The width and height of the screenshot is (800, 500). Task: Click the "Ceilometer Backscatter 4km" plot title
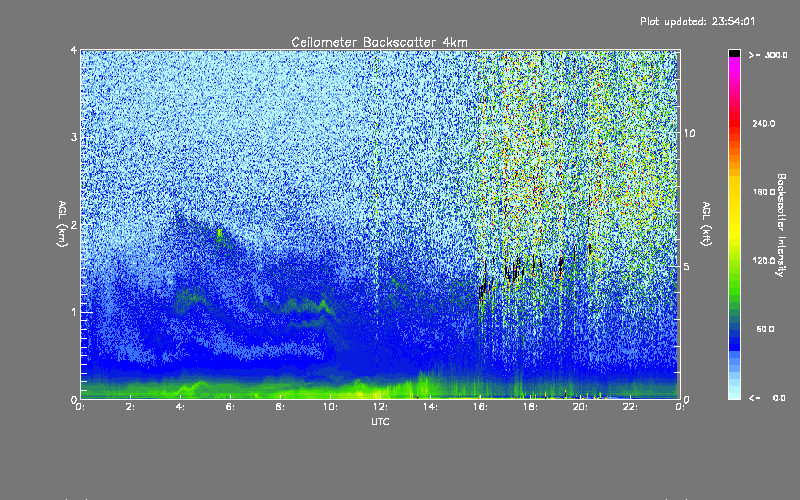(379, 42)
